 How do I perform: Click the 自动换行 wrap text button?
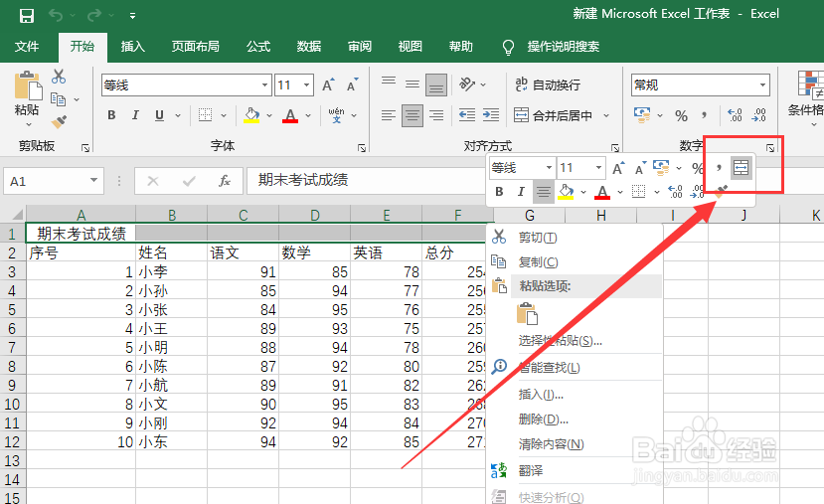coord(548,84)
